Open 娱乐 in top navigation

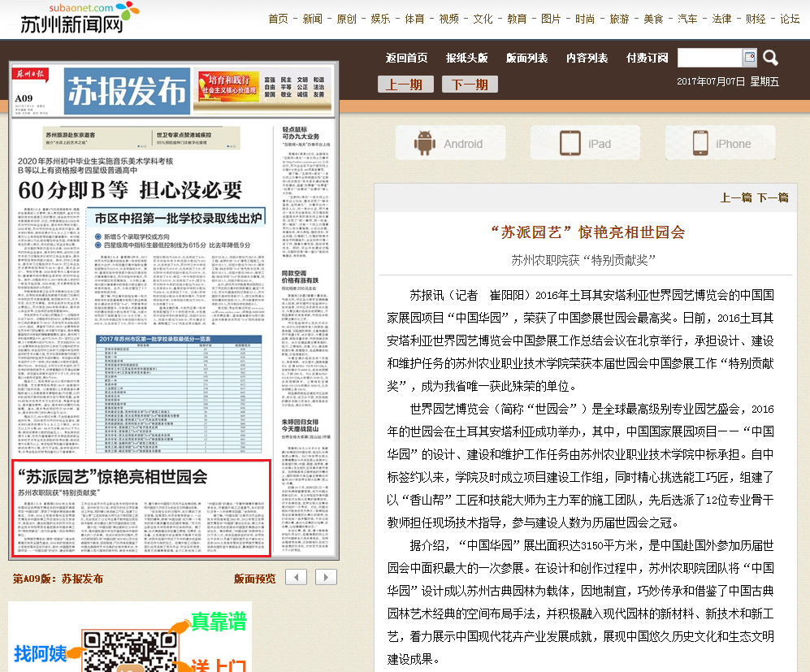coord(381,20)
